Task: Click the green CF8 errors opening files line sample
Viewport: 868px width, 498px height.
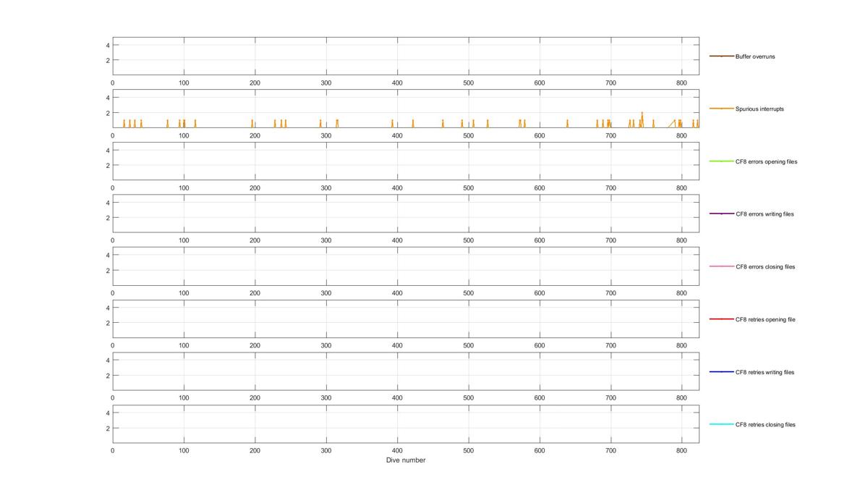Action: 721,161
